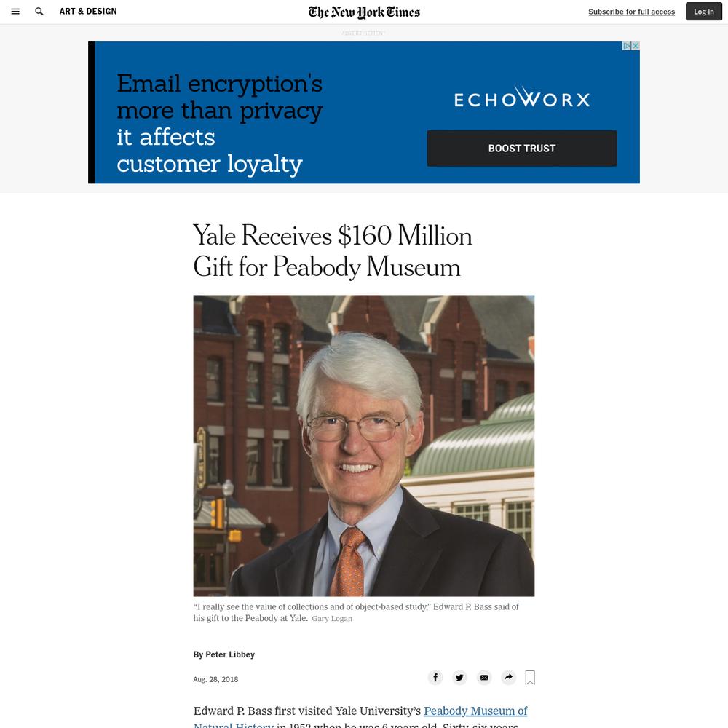Open the AdChoices info icon
The image size is (728, 728).
(x=627, y=45)
